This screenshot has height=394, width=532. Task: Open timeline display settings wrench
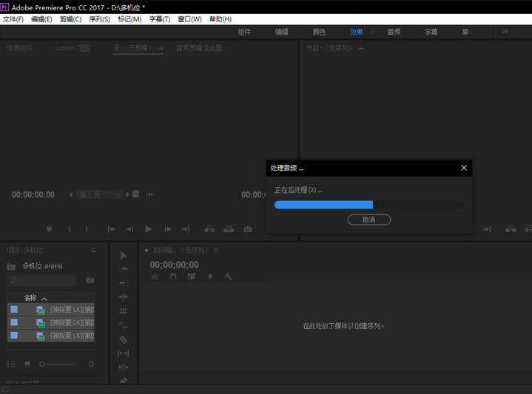[229, 276]
